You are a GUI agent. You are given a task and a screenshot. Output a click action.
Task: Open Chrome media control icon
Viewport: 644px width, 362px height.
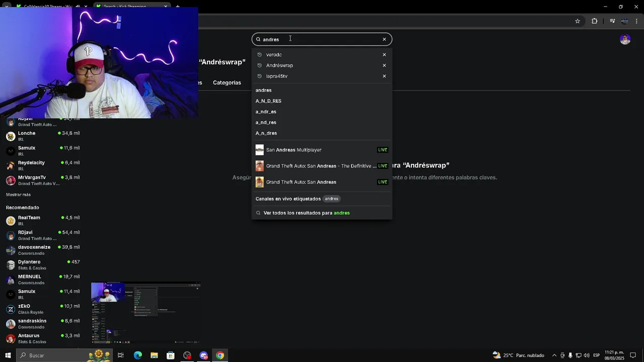tap(612, 21)
